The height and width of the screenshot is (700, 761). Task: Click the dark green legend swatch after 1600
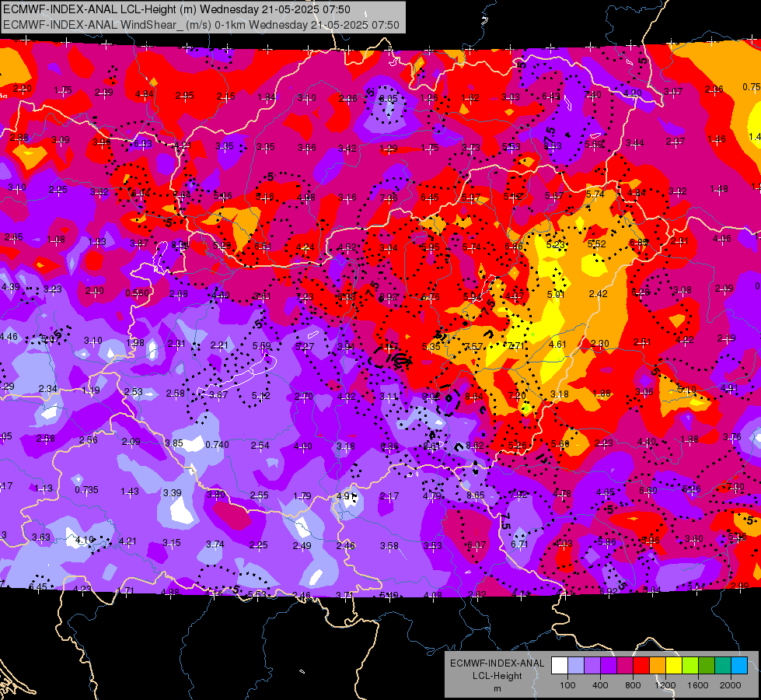pos(706,666)
